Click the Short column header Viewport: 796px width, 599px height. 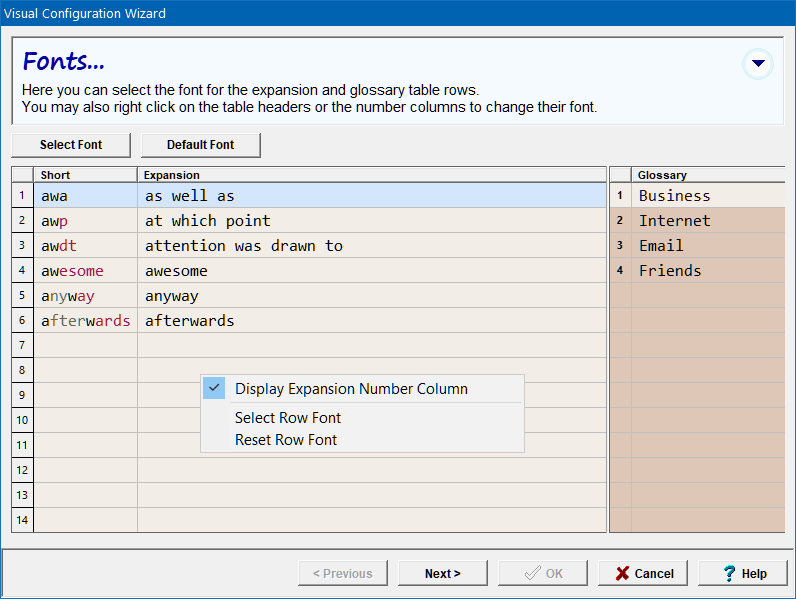tap(85, 175)
